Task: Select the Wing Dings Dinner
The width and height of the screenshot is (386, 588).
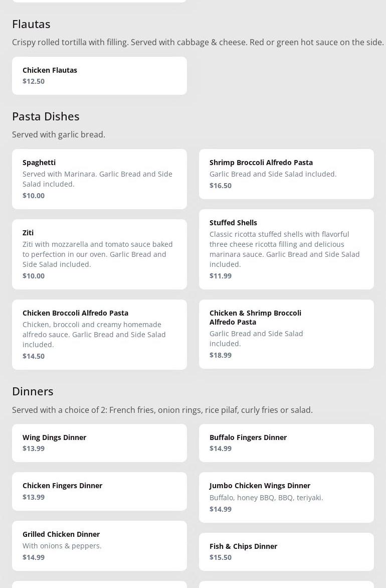Action: click(x=99, y=443)
